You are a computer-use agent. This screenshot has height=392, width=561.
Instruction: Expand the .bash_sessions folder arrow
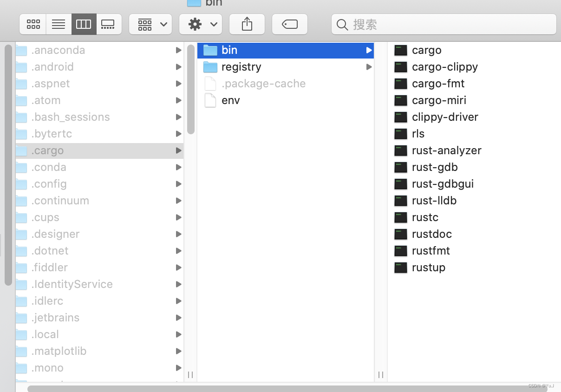(x=178, y=117)
